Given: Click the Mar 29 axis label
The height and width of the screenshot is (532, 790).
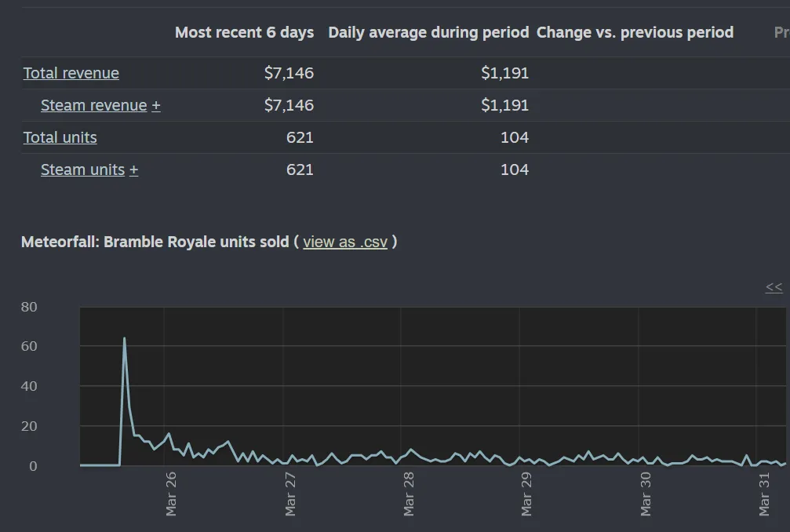Looking at the screenshot, I should click(526, 494).
